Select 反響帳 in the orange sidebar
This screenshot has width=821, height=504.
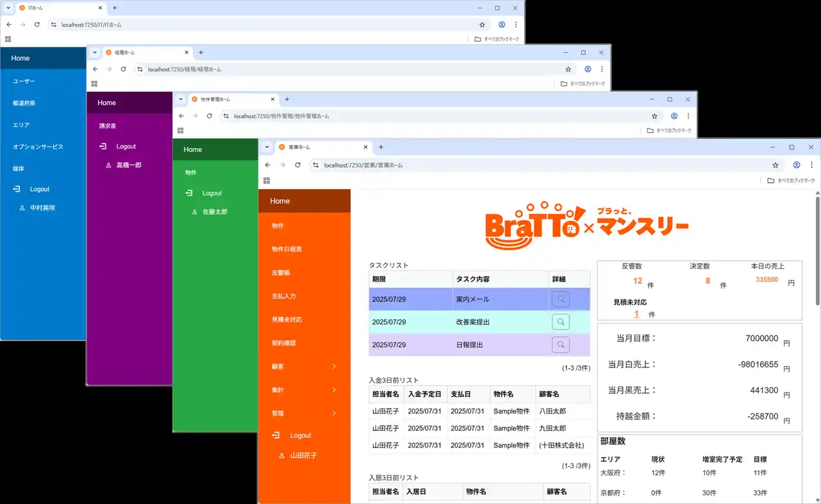click(281, 273)
